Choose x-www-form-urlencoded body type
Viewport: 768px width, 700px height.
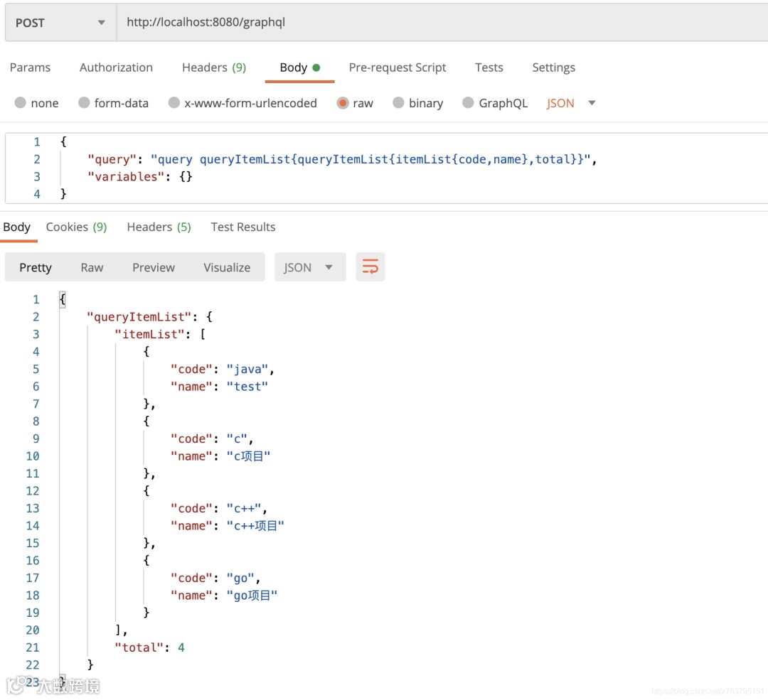(174, 103)
